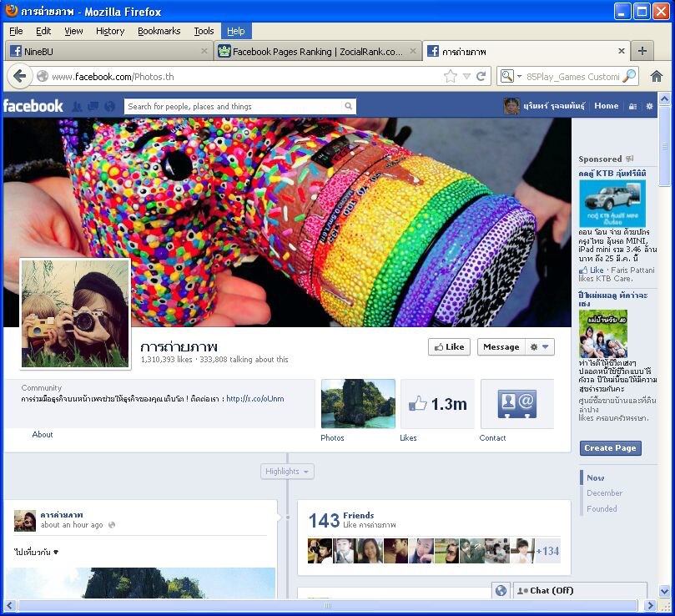Open account settings gear in Facebook header
The image size is (675, 616).
649,107
